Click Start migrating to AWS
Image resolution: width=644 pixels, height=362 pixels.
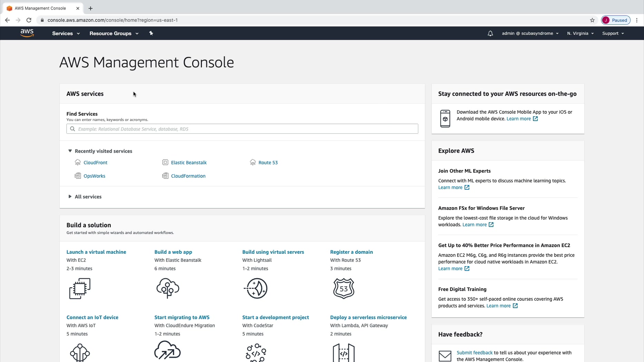coord(182,318)
